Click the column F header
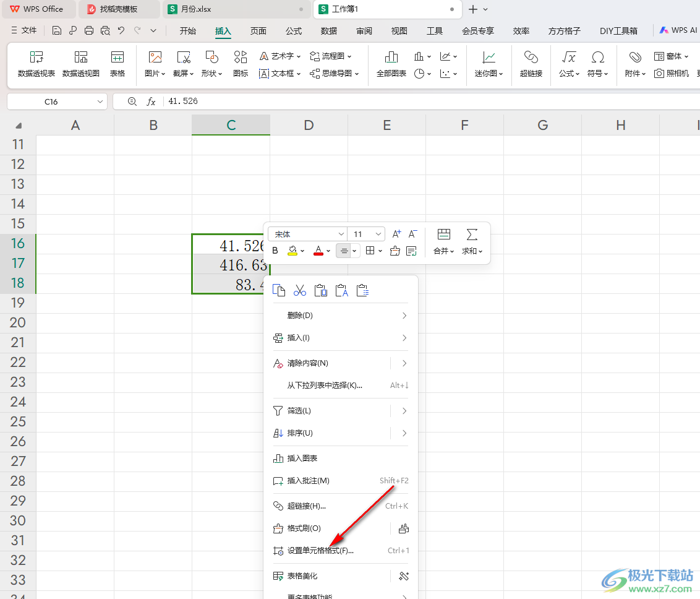This screenshot has width=700, height=599. [x=465, y=125]
